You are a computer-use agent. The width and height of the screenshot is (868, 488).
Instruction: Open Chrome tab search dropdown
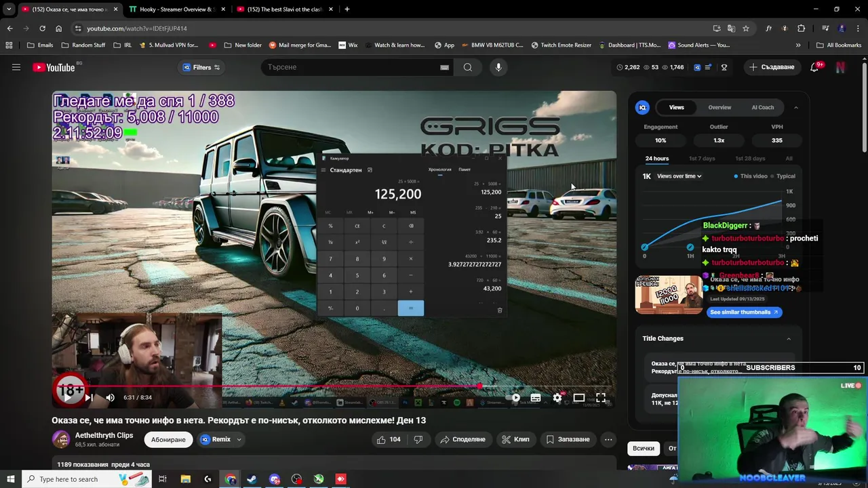coord(9,9)
